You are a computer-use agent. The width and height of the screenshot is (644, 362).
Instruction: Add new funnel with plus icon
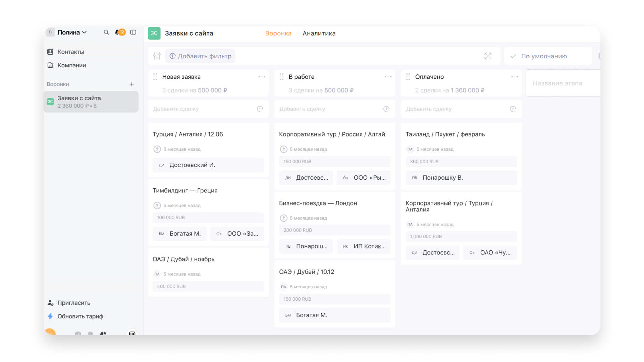(131, 84)
